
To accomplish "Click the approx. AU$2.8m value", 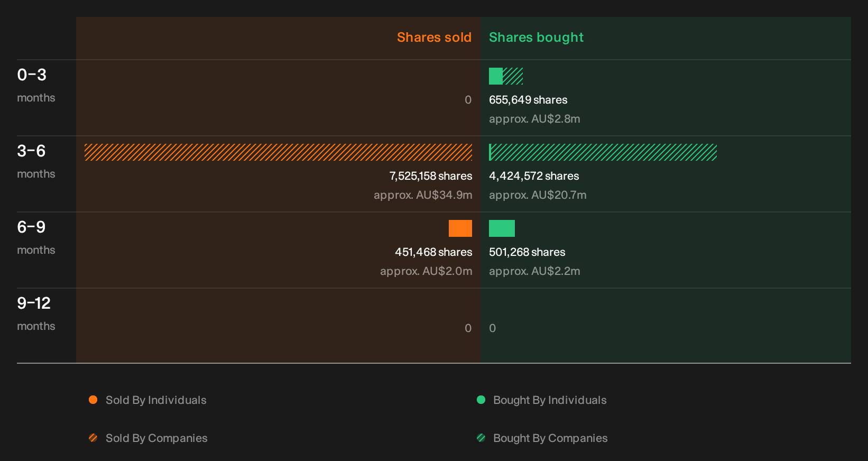I will (534, 119).
